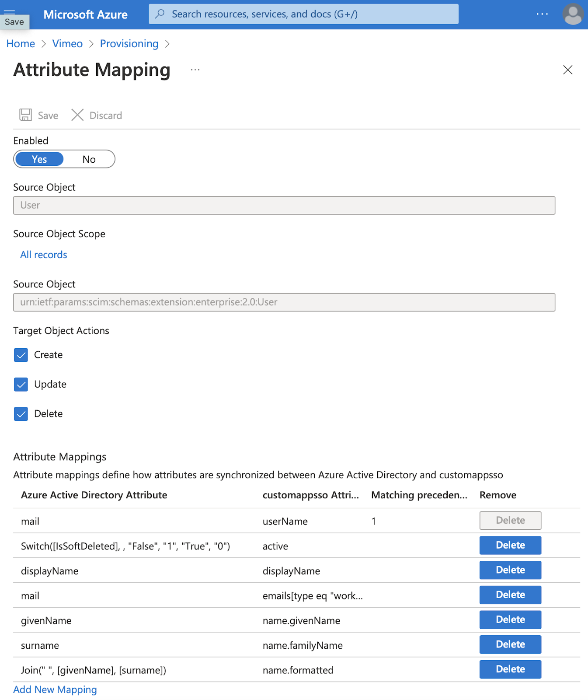The width and height of the screenshot is (588, 700).
Task: Click the user account avatar
Action: point(573,14)
